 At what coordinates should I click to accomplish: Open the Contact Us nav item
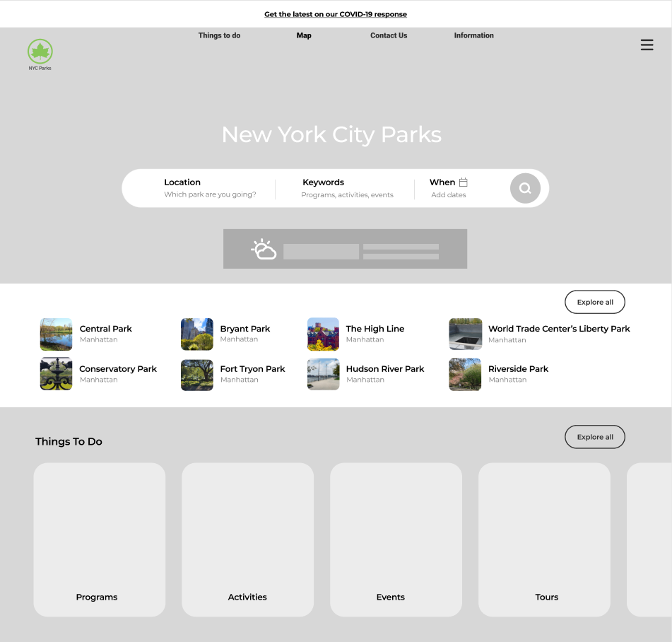[x=389, y=35]
